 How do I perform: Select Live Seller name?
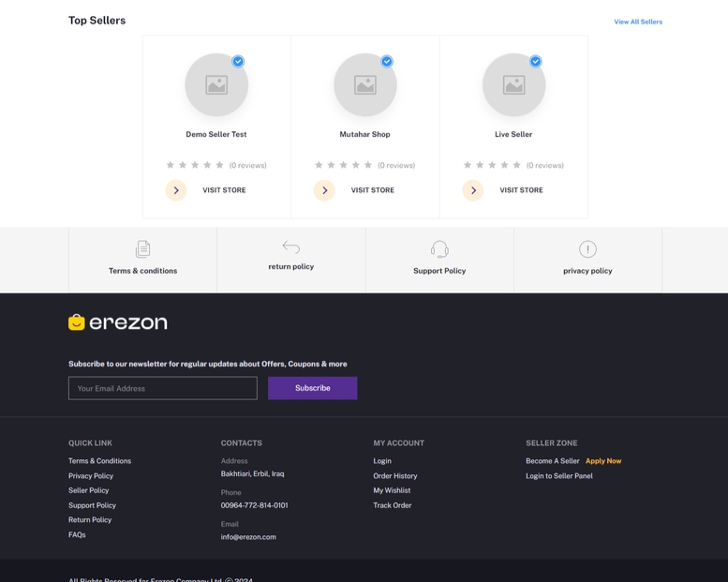pyautogui.click(x=513, y=134)
